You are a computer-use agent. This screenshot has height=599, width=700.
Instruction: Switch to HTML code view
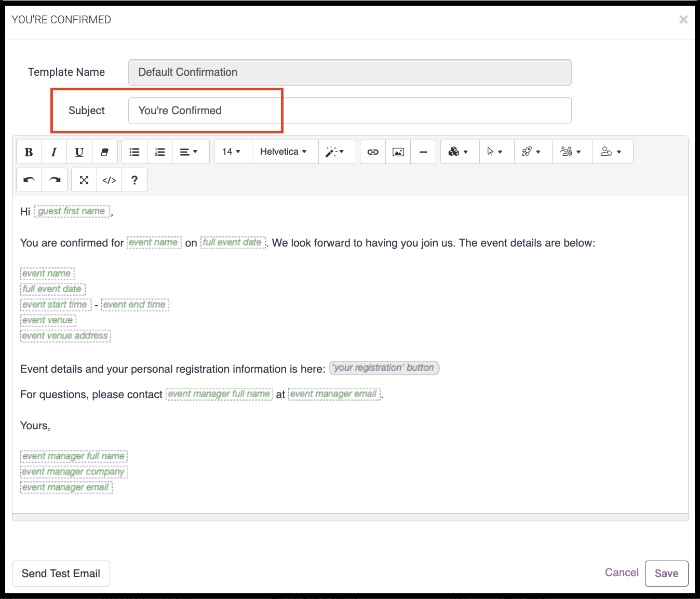pos(109,180)
